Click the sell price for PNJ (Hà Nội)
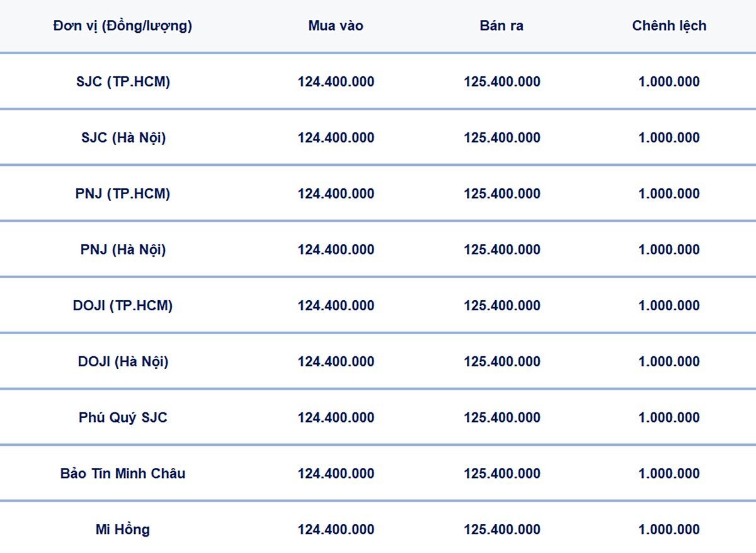Viewport: 756px width, 553px height. pyautogui.click(x=502, y=250)
